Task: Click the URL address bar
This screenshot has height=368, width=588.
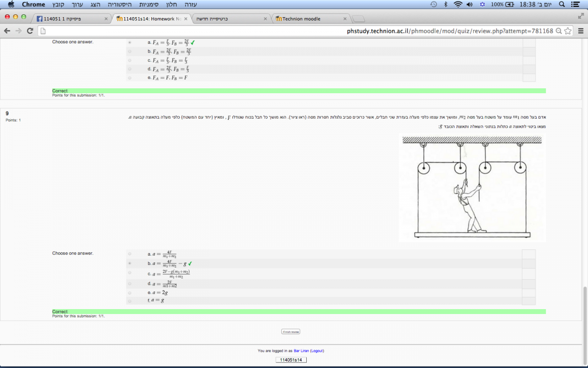Action: pos(294,31)
